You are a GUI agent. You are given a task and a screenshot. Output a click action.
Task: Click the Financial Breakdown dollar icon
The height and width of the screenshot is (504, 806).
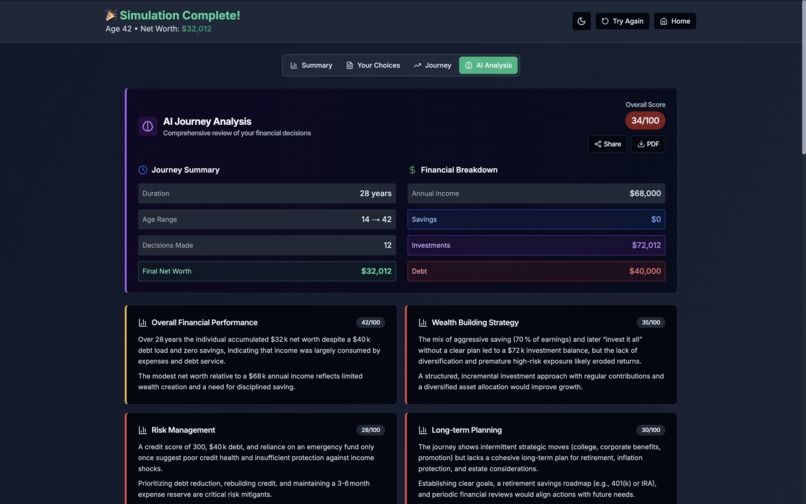click(x=412, y=170)
